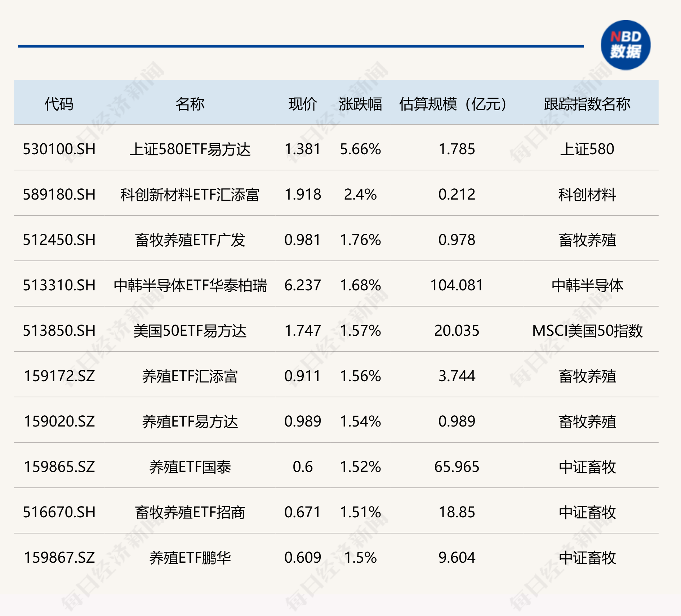The image size is (681, 616).
Task: Click the change value 1.56%
Action: [360, 376]
